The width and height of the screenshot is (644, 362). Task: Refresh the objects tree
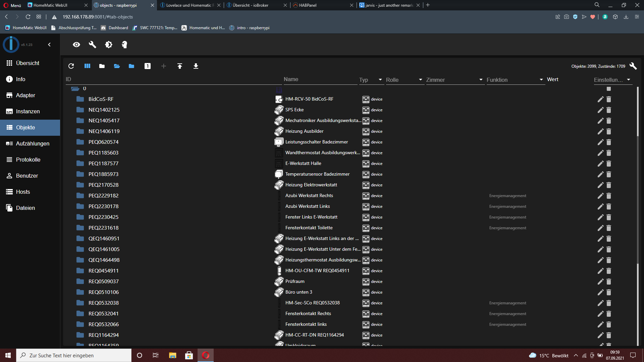pyautogui.click(x=71, y=66)
